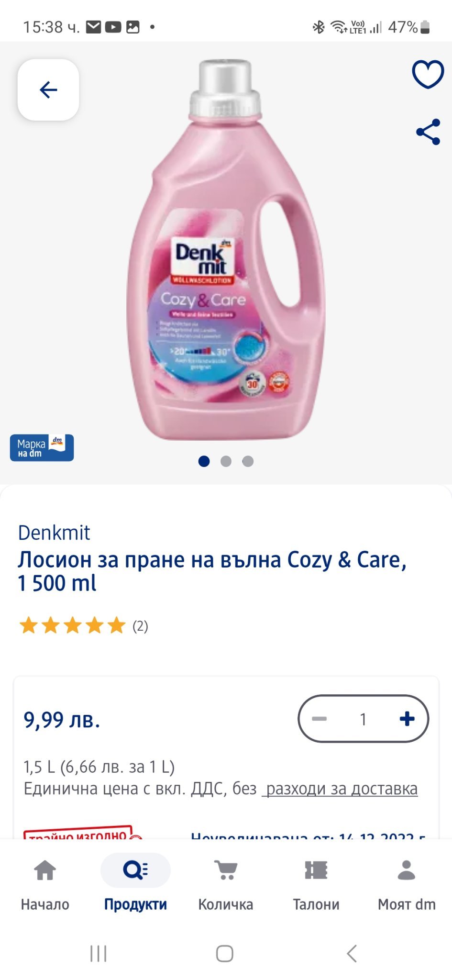This screenshot has width=452, height=980.
Task: Show the third product image dot
Action: (x=248, y=461)
